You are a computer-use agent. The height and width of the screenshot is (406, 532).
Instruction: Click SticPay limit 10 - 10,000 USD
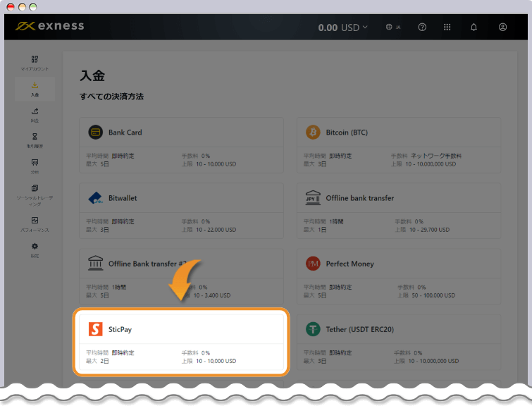[x=216, y=361]
